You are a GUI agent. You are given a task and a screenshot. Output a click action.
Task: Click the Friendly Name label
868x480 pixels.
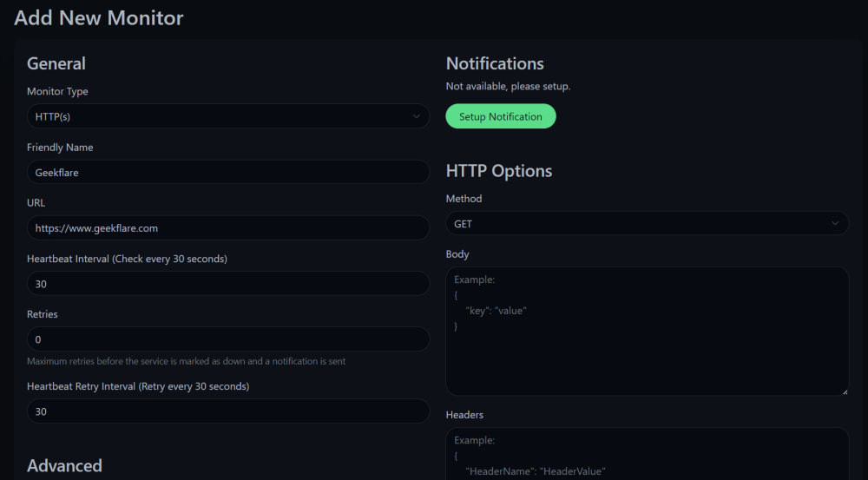tap(60, 148)
